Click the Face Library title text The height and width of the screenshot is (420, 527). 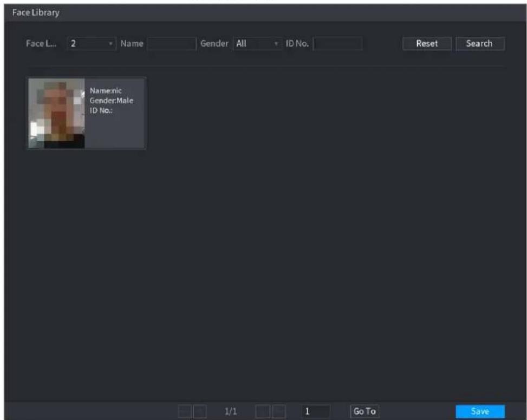(36, 12)
